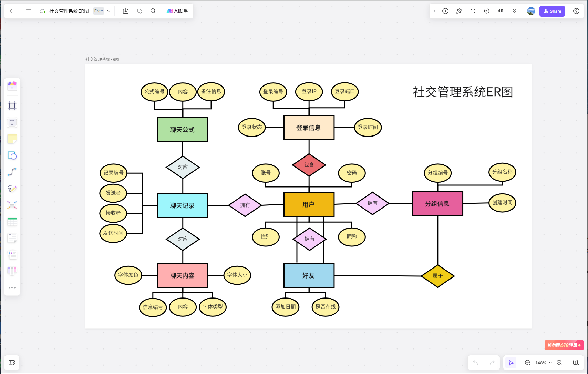Select the frame label 社交管理系统ER图
The image size is (588, 374).
tap(102, 59)
